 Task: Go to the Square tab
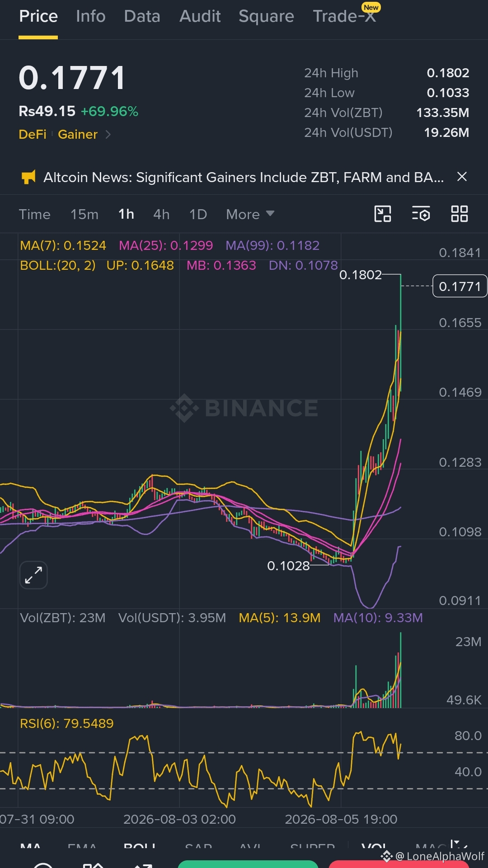[x=267, y=16]
